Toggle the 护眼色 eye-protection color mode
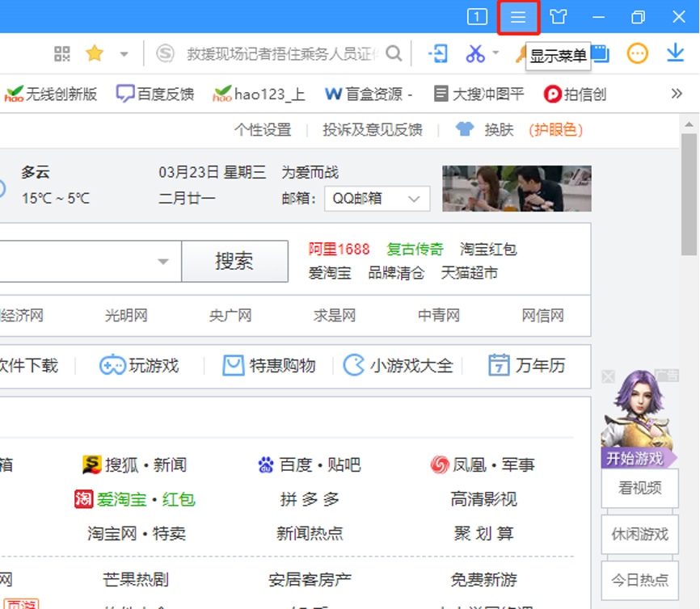 click(x=555, y=130)
